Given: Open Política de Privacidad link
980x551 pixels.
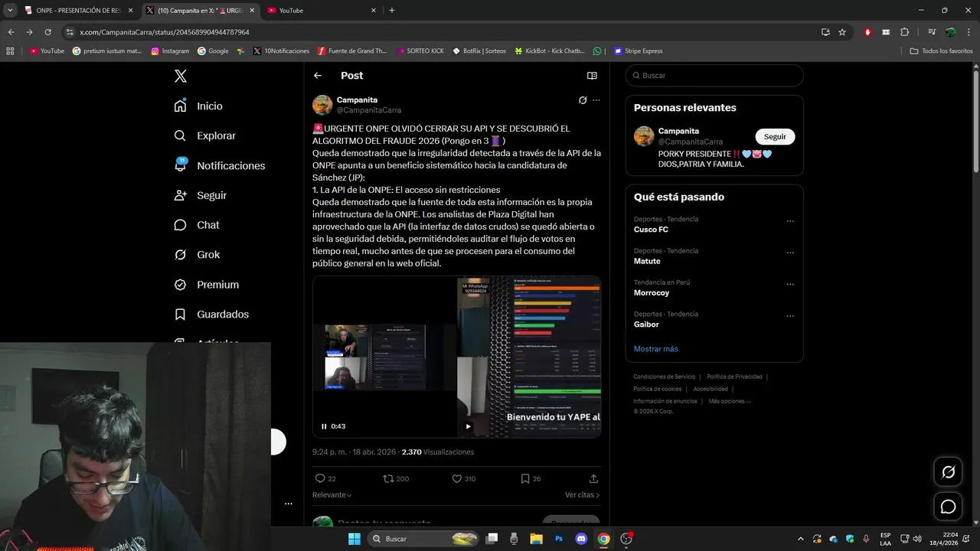Looking at the screenshot, I should [734, 377].
